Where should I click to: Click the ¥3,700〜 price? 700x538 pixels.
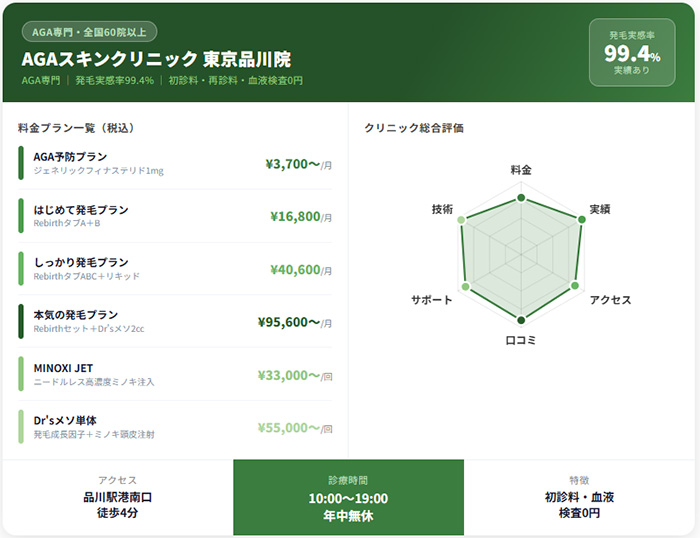292,164
